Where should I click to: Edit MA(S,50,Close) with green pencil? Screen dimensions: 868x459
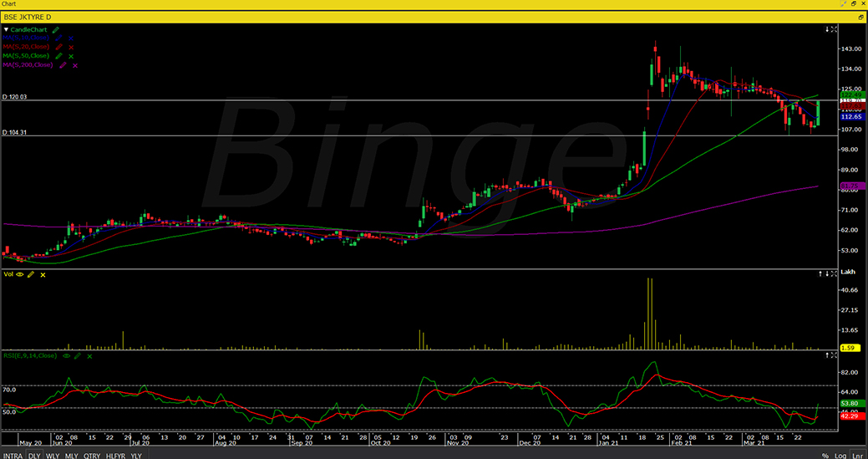[58, 56]
